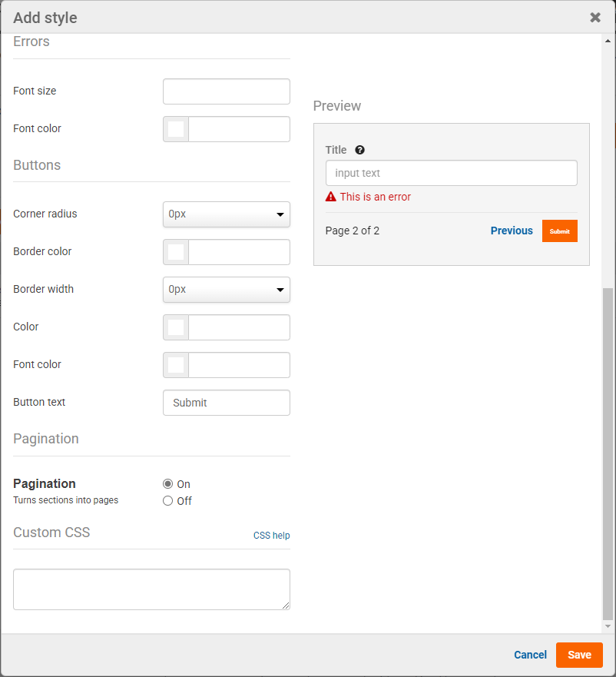The image size is (616, 677).
Task: Open the CSS help link
Action: [271, 536]
